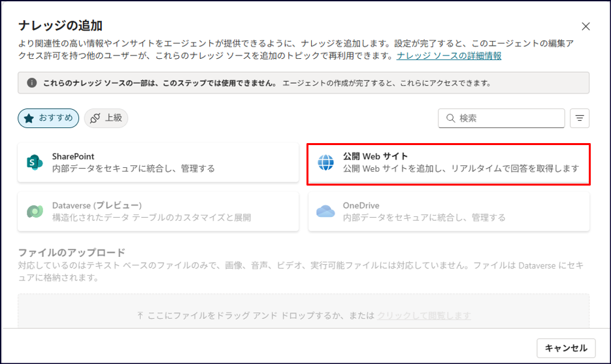Focus the 検索 search field
Screen dimensions: 611x364
501,118
